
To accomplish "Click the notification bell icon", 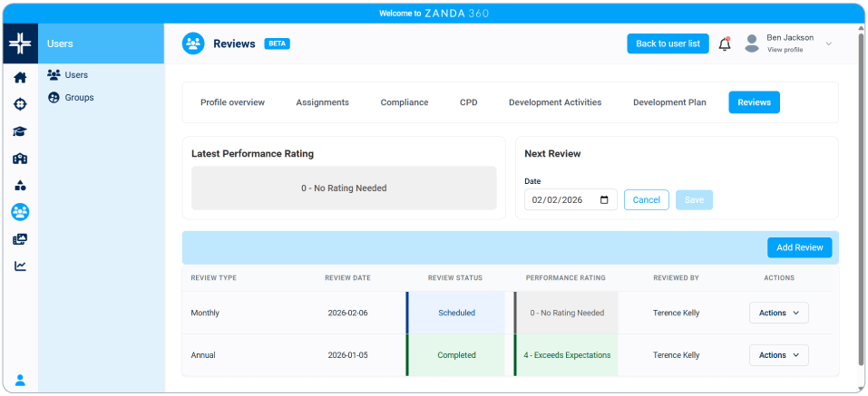I will click(x=724, y=44).
